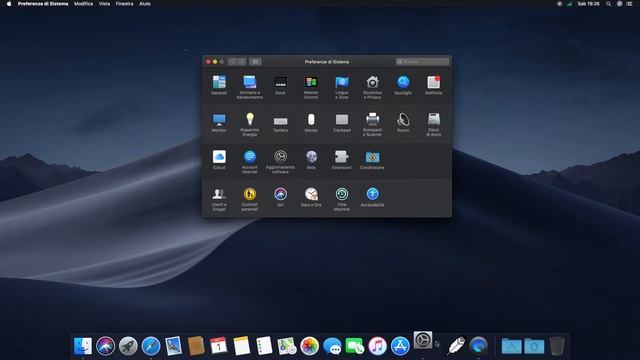Viewport: 640px width, 360px height.
Task: Open Controlli parentali preferences
Action: coord(250,199)
